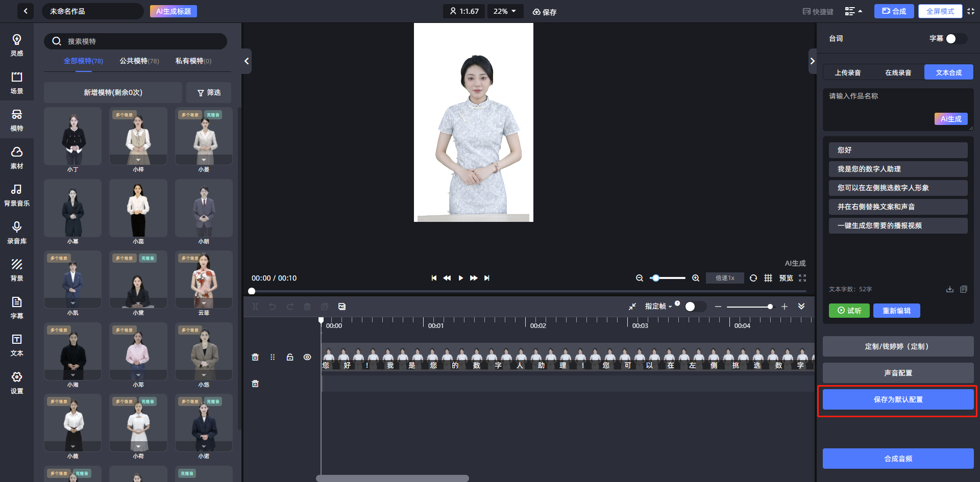This screenshot has height=482, width=980.
Task: Toggle the lock on the first track
Action: [x=290, y=357]
